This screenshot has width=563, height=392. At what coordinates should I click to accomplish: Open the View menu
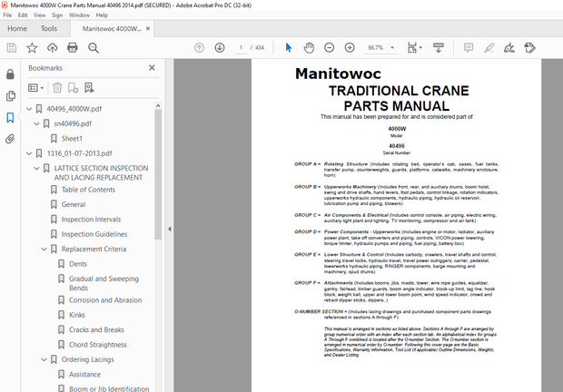tap(39, 15)
